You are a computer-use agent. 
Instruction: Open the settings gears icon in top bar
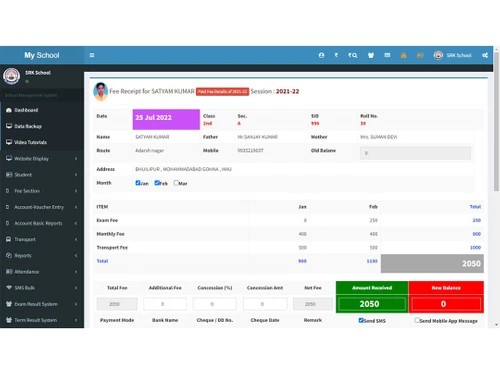tap(485, 55)
